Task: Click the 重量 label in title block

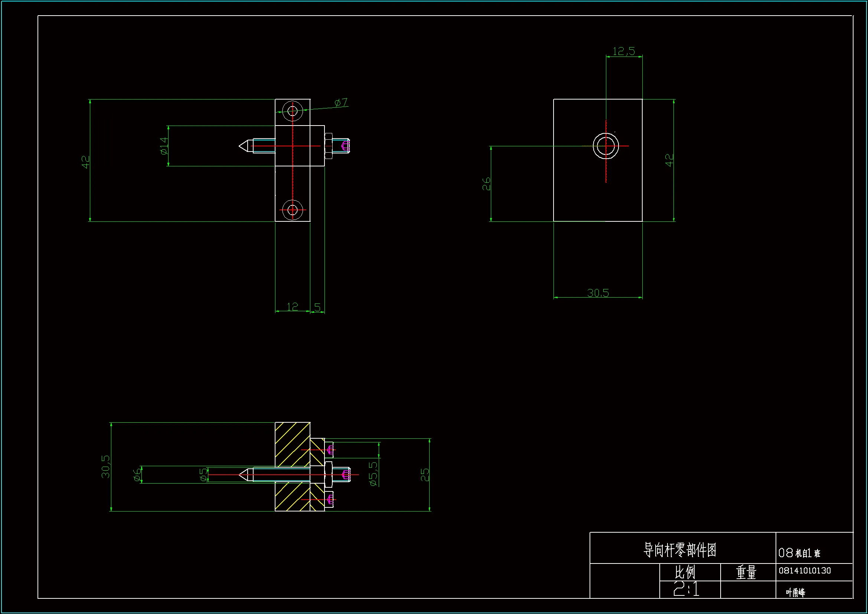Action: tap(746, 572)
